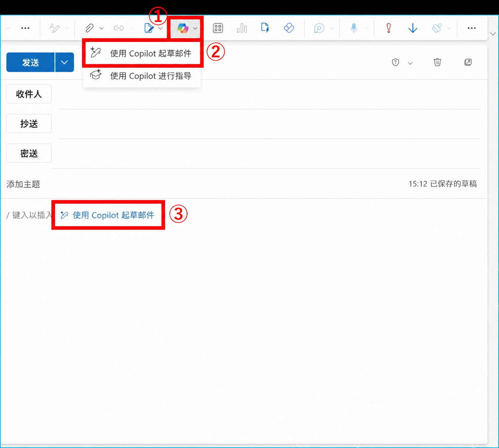499x448 pixels.
Task: Click the blue diamond-shaped Loop icon
Action: pyautogui.click(x=289, y=28)
